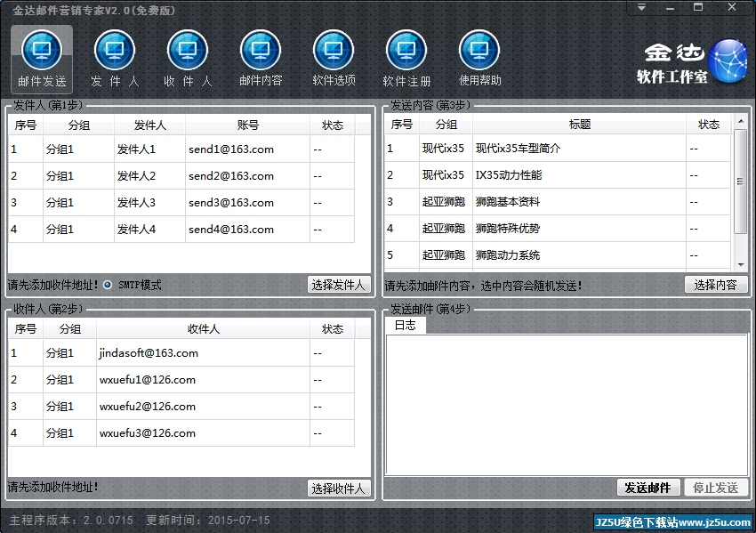Viewport: 756px width, 533px height.
Task: Open the 收件人 toolbar icon
Action: [188, 59]
